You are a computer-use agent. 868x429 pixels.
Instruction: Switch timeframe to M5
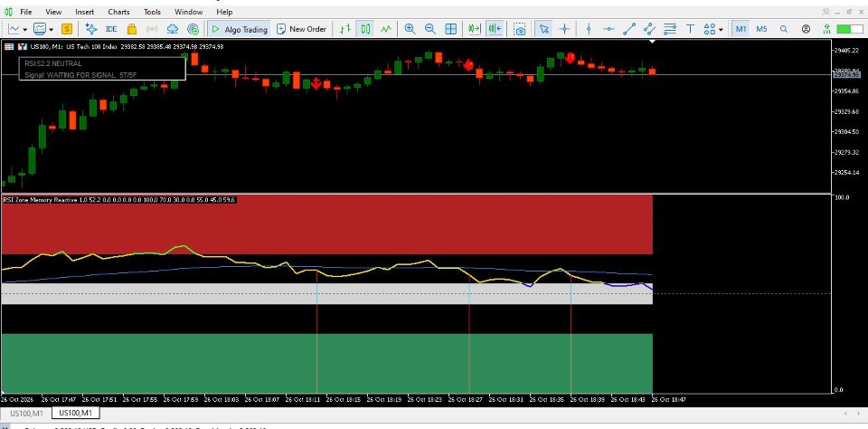[761, 29]
